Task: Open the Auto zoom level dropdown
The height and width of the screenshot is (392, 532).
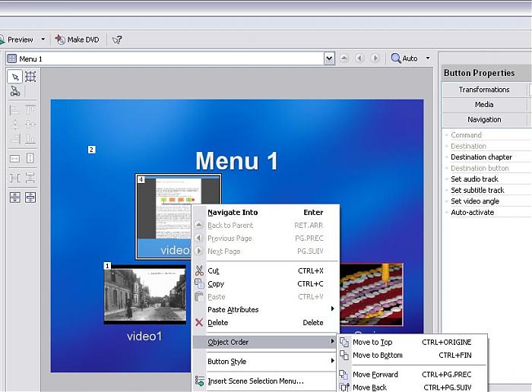Action: [428, 58]
